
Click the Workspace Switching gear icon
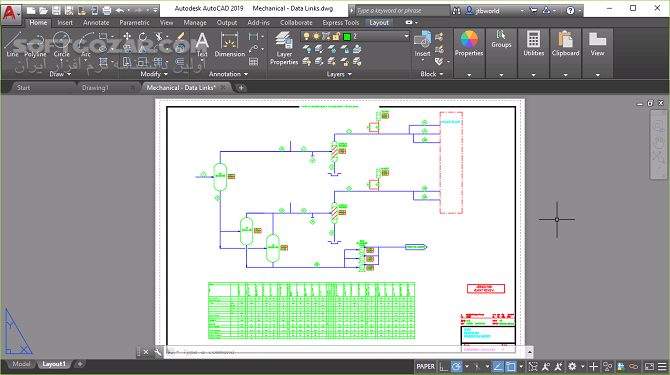pyautogui.click(x=572, y=366)
